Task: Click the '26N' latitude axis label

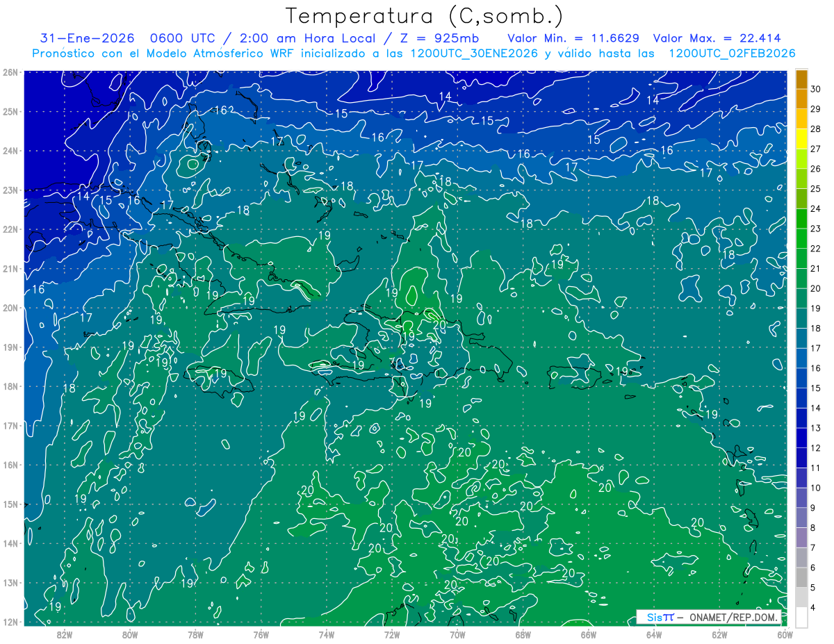Action: pyautogui.click(x=11, y=72)
